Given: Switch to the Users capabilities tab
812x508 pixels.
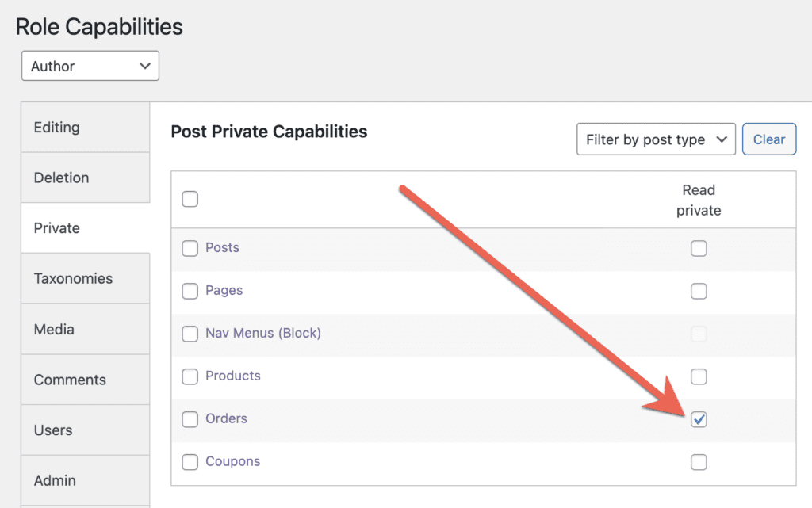Looking at the screenshot, I should coord(52,430).
